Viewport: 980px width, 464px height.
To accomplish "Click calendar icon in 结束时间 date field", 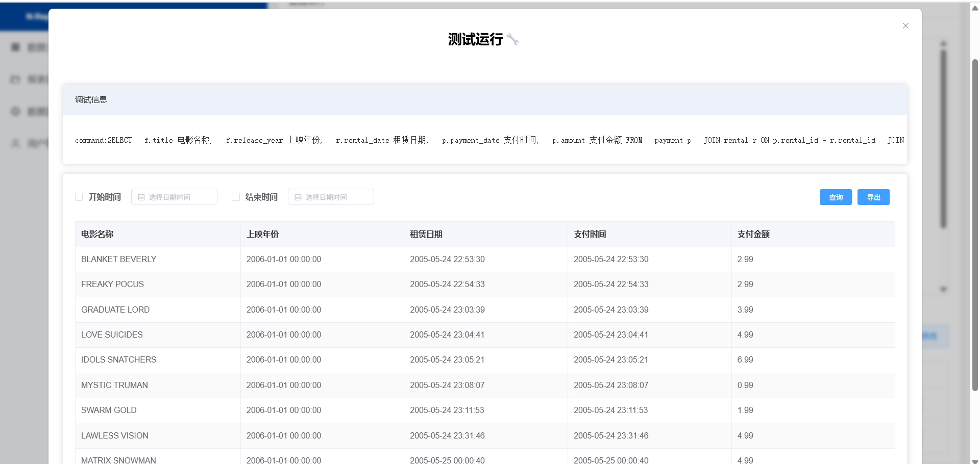I will point(298,197).
